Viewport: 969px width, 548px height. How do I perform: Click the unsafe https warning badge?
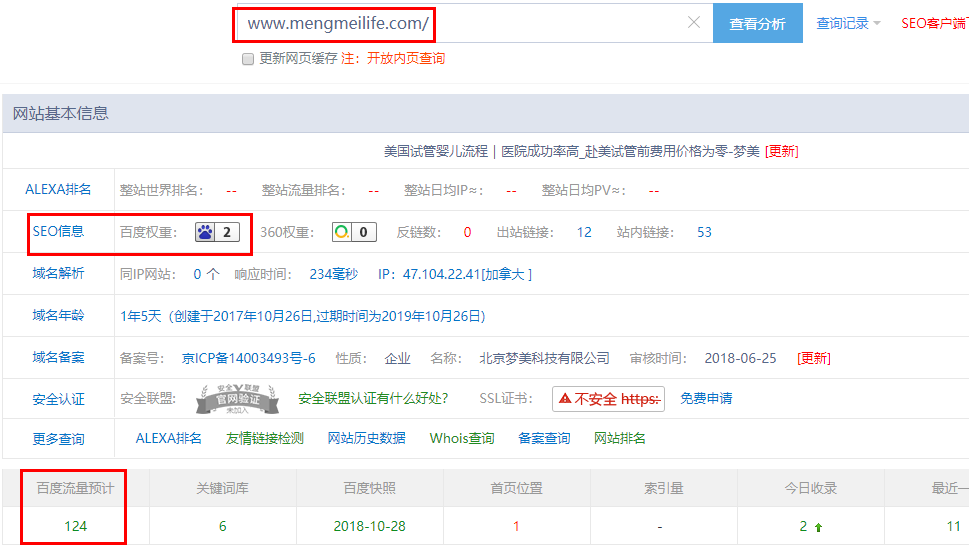tap(608, 399)
